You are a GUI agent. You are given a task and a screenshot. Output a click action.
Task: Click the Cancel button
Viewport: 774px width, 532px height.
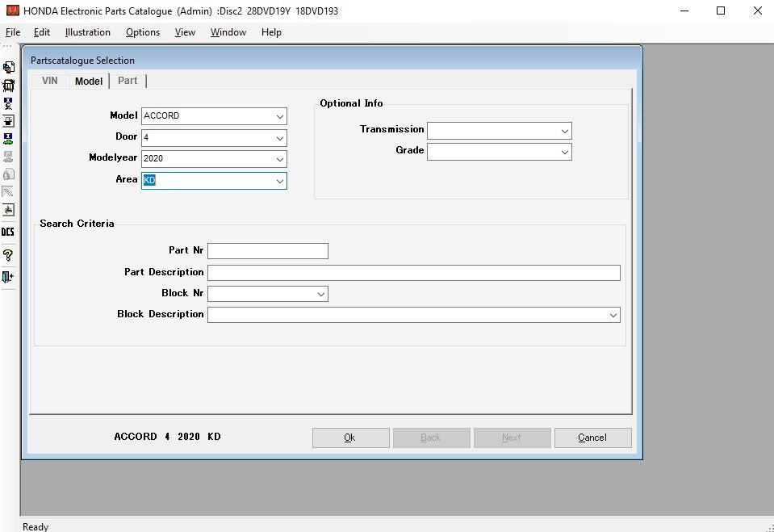point(592,438)
